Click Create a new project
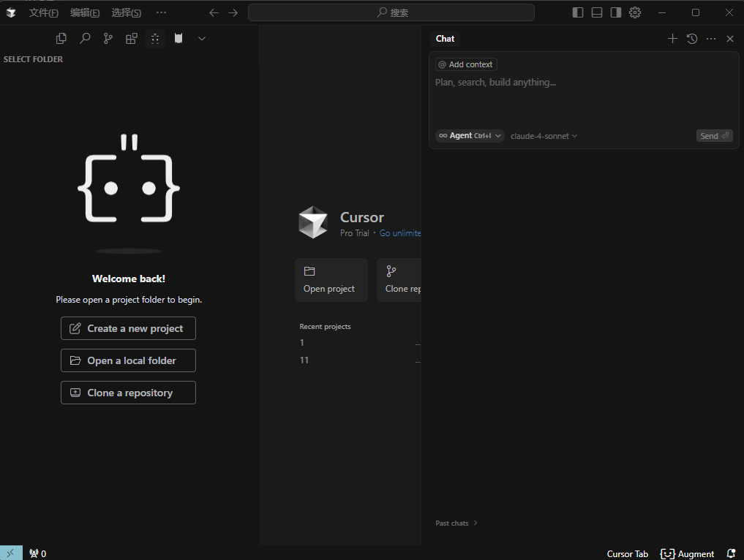This screenshot has width=744, height=560. (x=128, y=328)
